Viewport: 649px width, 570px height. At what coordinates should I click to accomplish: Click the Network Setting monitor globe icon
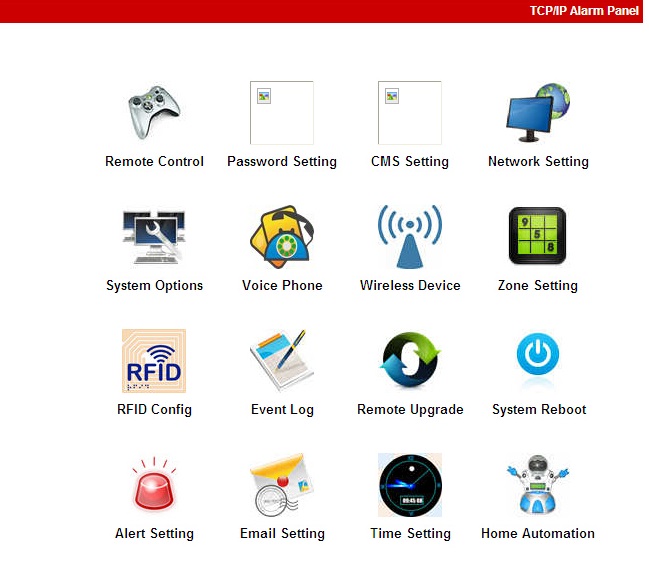point(538,112)
